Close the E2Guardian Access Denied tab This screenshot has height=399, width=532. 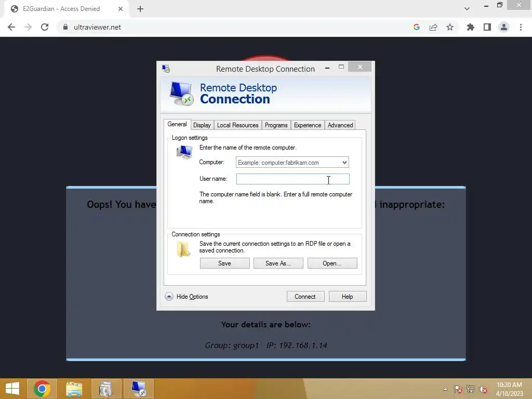point(121,9)
